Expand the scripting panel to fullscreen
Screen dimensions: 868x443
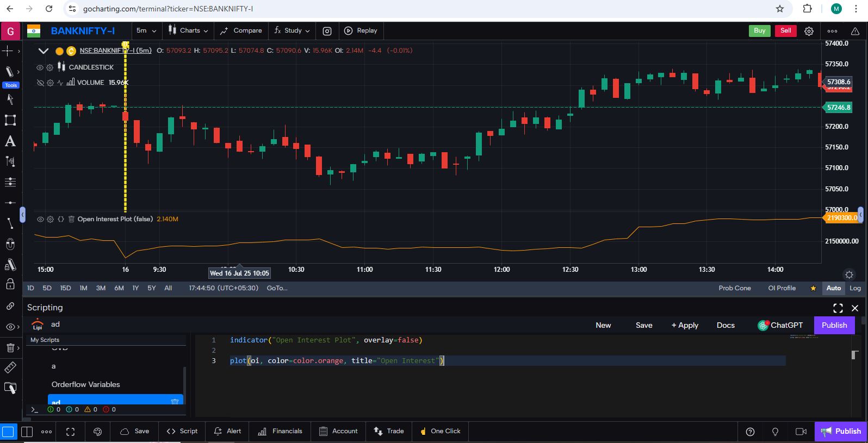[x=838, y=308]
